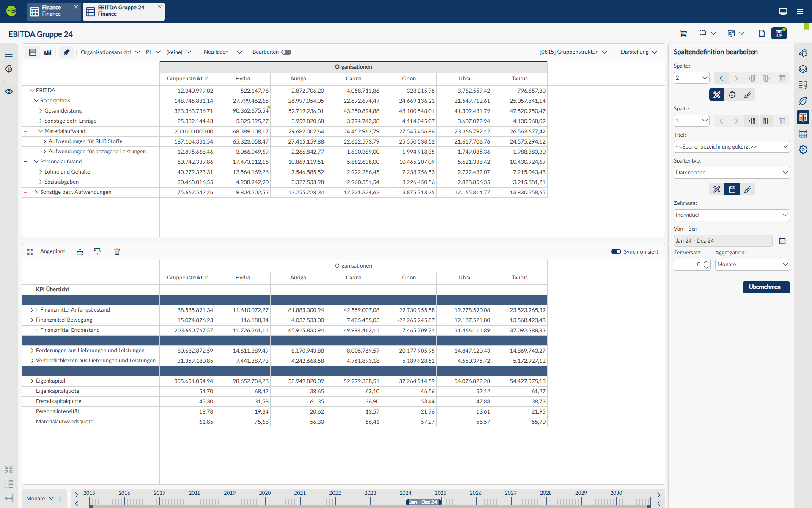Toggle the Bearbeiten switch
Image resolution: width=812 pixels, height=508 pixels.
tap(286, 52)
